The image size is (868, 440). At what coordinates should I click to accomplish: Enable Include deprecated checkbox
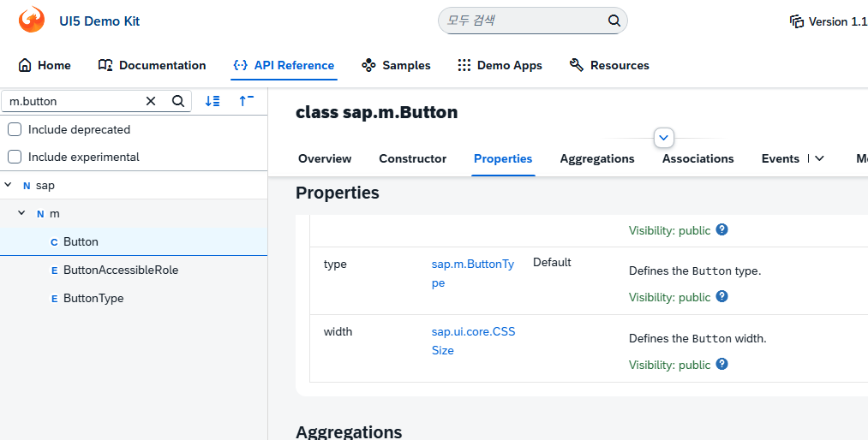15,129
